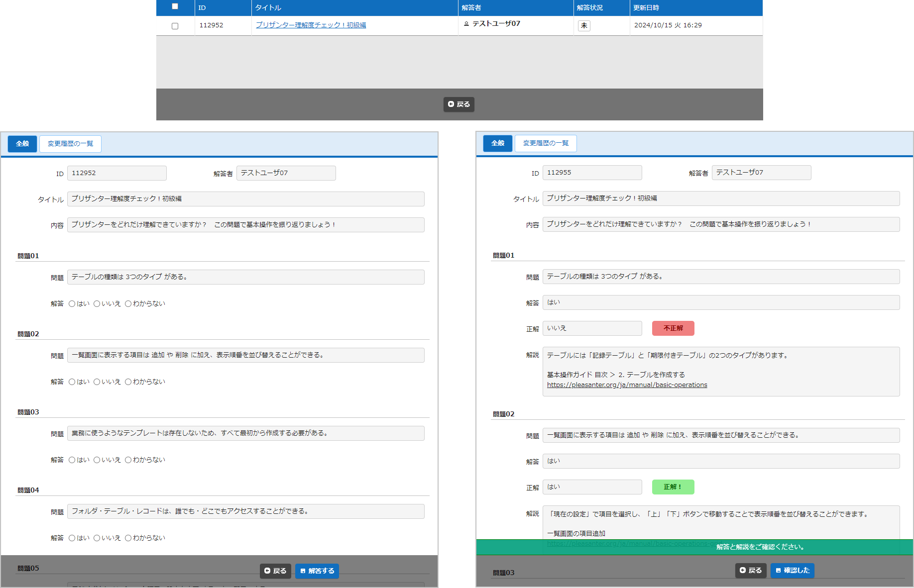This screenshot has height=588, width=914.
Task: Choose はい for 問題03
Action: coord(72,460)
